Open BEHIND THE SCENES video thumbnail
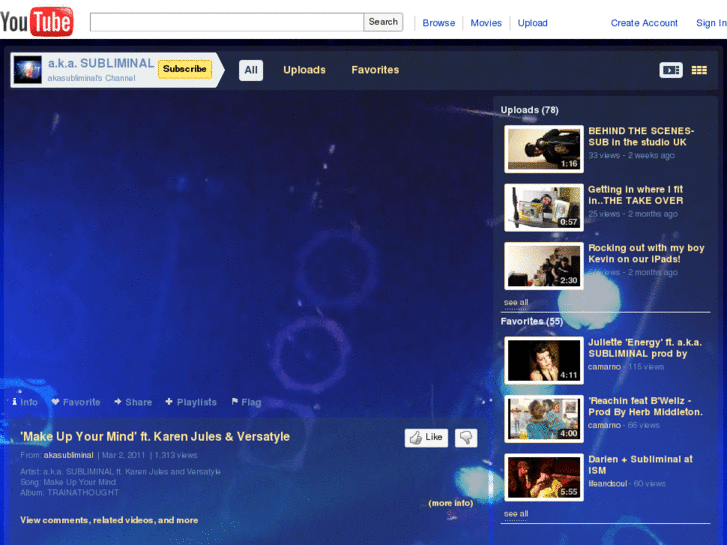727x545 pixels. tap(544, 149)
